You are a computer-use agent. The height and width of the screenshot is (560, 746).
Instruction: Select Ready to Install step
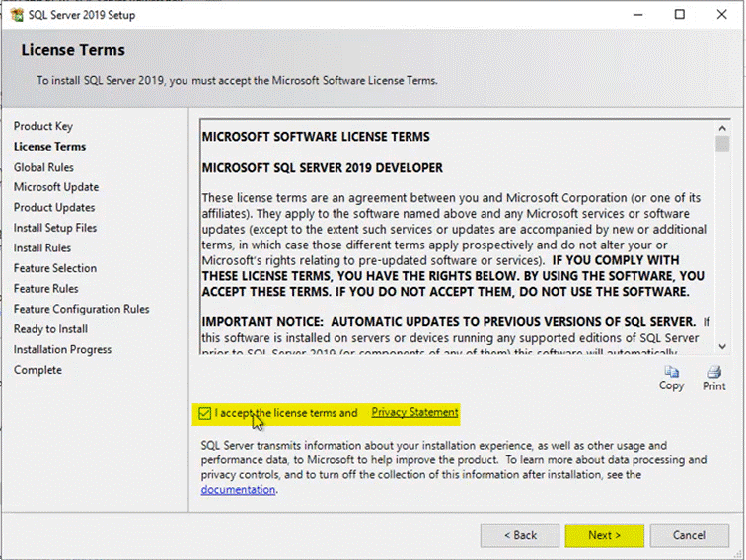pos(51,329)
